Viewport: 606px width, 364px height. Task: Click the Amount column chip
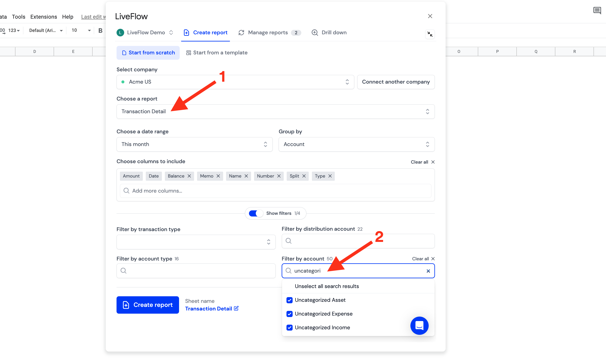click(131, 176)
